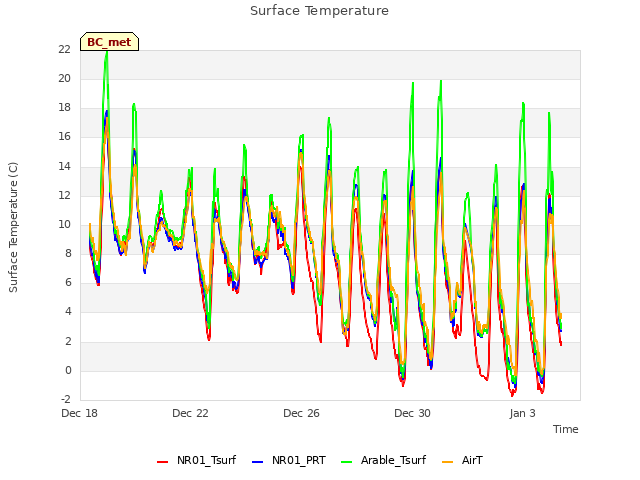Click the highest green peak near 22 C
The width and height of the screenshot is (640, 480).
(x=107, y=53)
